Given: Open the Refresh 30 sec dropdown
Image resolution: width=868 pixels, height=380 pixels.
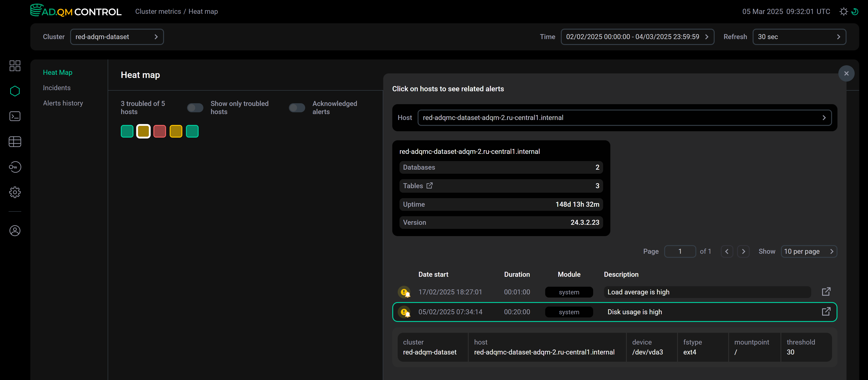Looking at the screenshot, I should [799, 37].
